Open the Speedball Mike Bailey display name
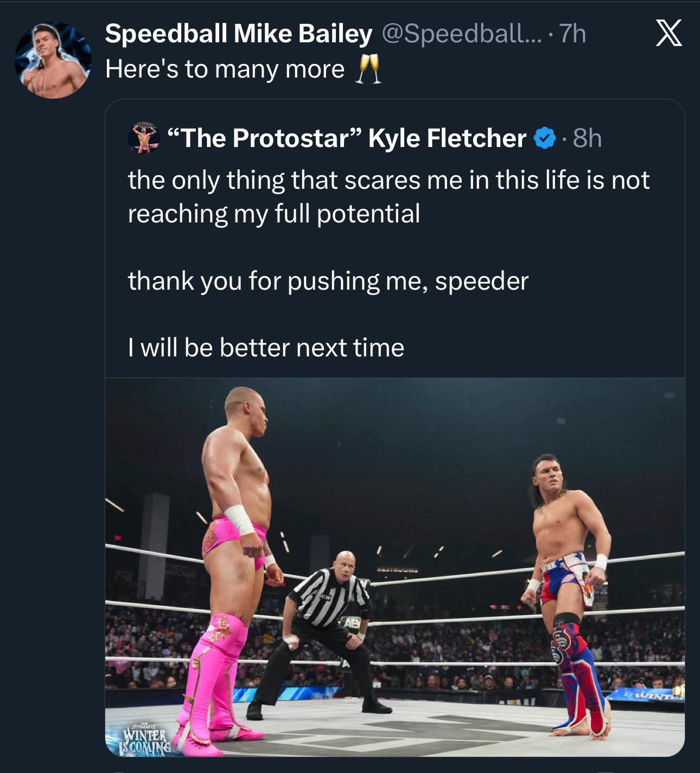This screenshot has width=700, height=773. tap(238, 34)
